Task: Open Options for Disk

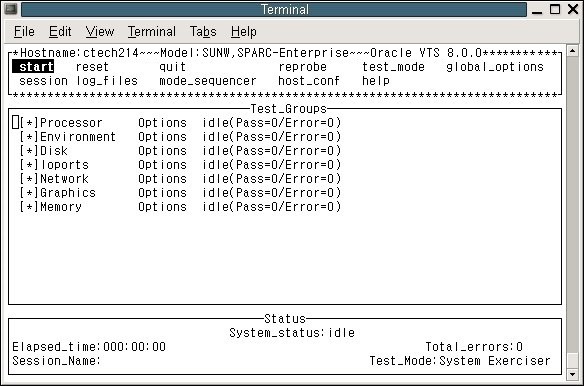Action: [162, 151]
